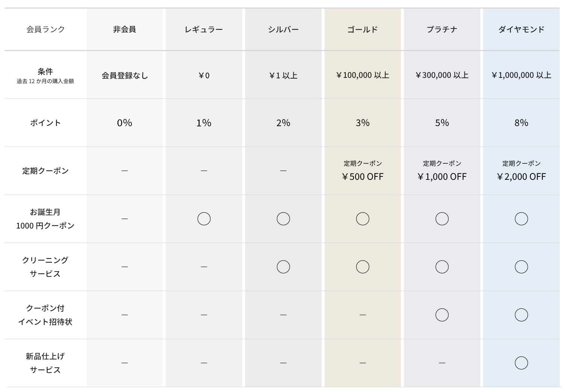This screenshot has height=392, width=565.
Task: Click the Regular お誕生月 coupon circle
Action: (x=204, y=219)
